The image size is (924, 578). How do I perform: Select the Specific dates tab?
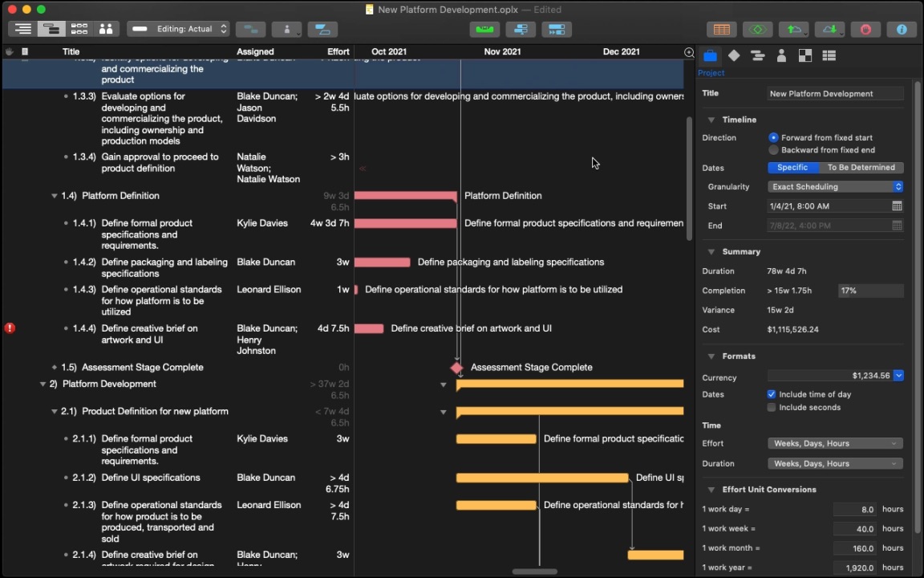tap(792, 168)
